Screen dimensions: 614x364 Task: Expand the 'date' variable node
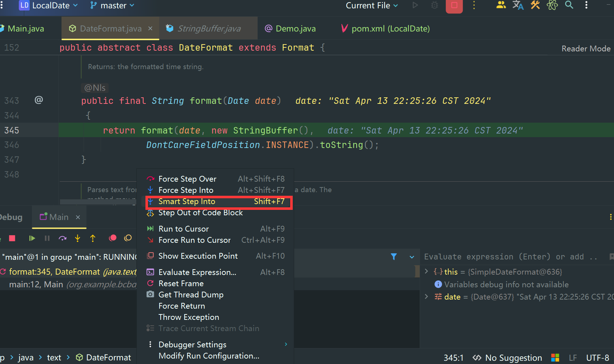point(426,297)
